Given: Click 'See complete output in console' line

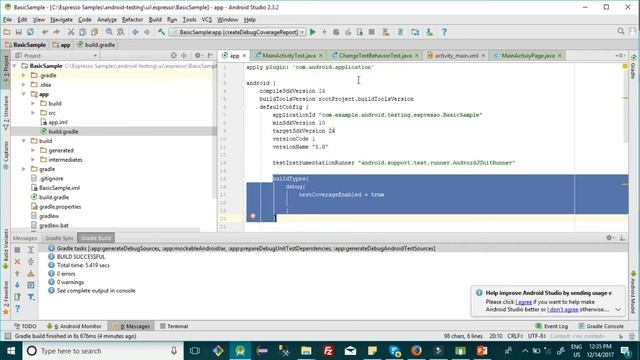Looking at the screenshot, I should click(x=96, y=291).
